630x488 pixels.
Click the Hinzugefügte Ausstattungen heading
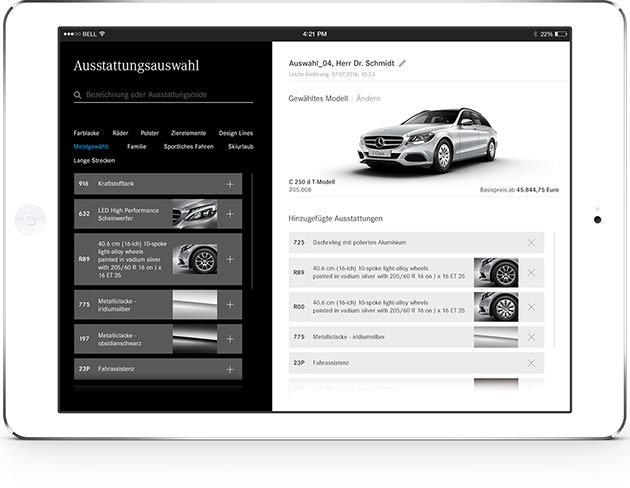coord(335,218)
